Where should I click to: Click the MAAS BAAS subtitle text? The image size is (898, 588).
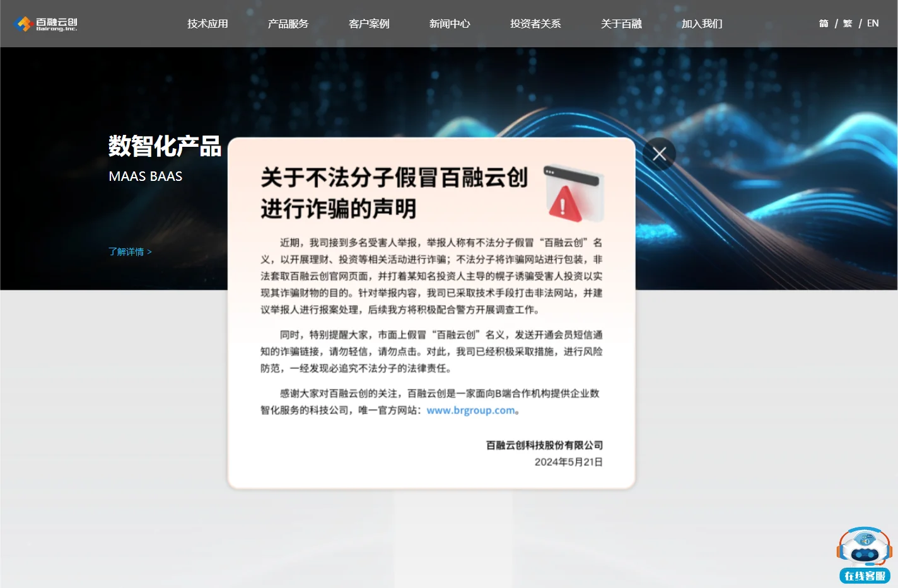(x=146, y=176)
